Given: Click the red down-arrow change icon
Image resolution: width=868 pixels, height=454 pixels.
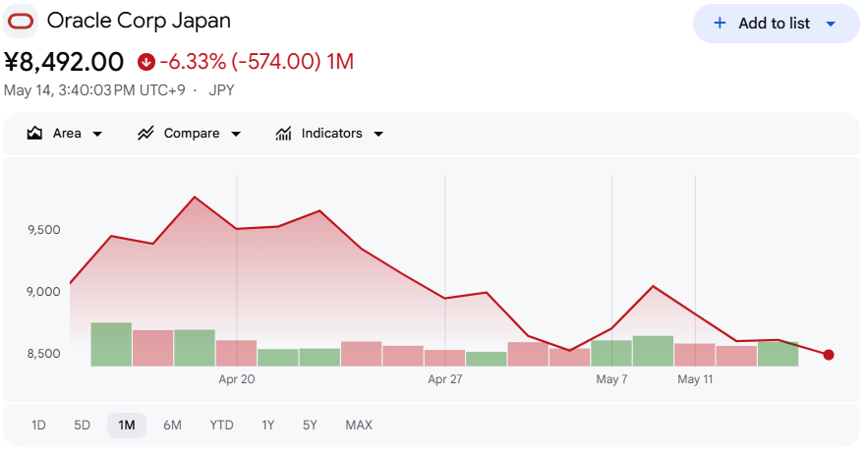Looking at the screenshot, I should pyautogui.click(x=146, y=62).
